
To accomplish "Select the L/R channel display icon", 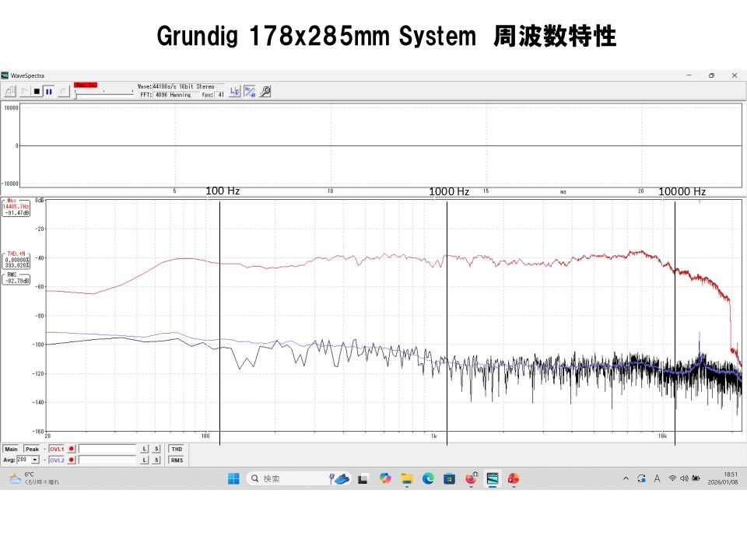I will [x=234, y=91].
